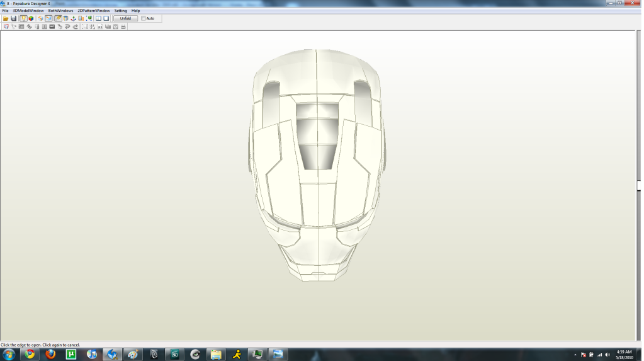Open the Help menu
Image resolution: width=644 pixels, height=361 pixels.
point(135,11)
